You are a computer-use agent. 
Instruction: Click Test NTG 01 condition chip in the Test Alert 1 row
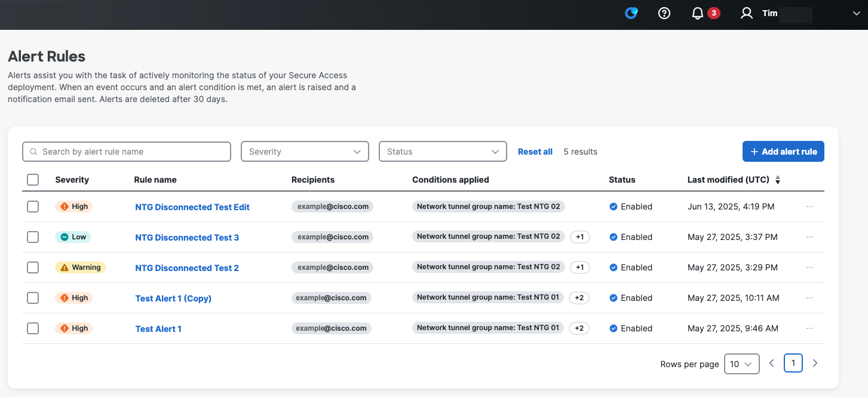point(488,328)
